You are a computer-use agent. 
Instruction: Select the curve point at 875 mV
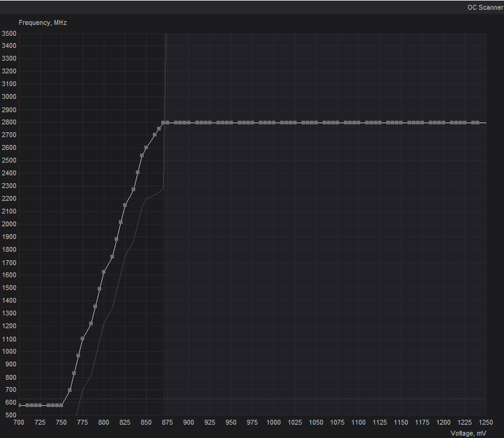tap(168, 122)
